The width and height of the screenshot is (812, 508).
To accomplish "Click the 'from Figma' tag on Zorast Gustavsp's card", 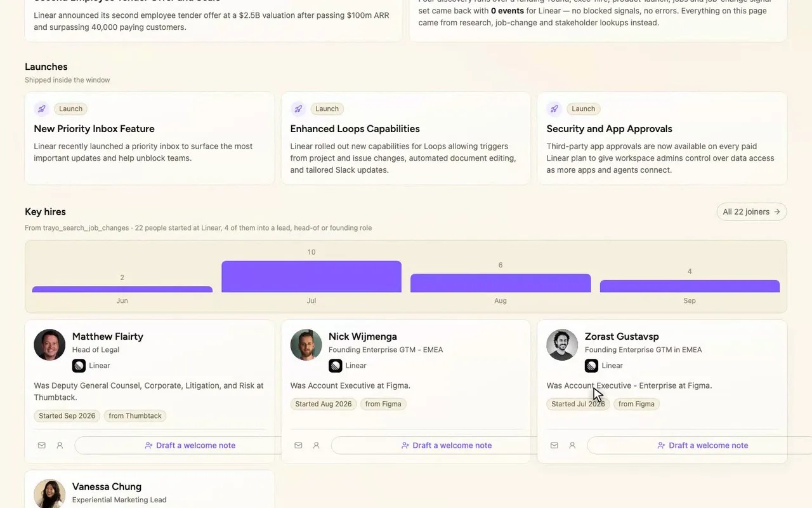I will point(636,404).
